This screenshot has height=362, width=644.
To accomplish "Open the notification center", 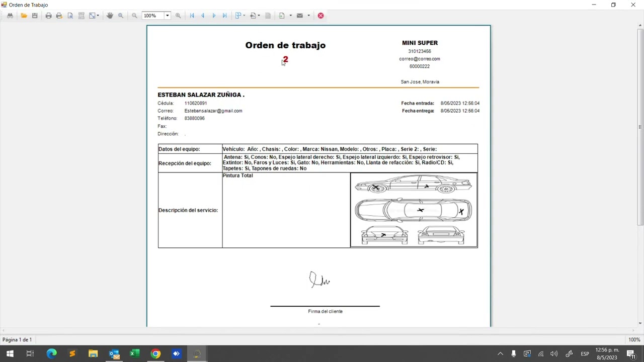I will (631, 353).
